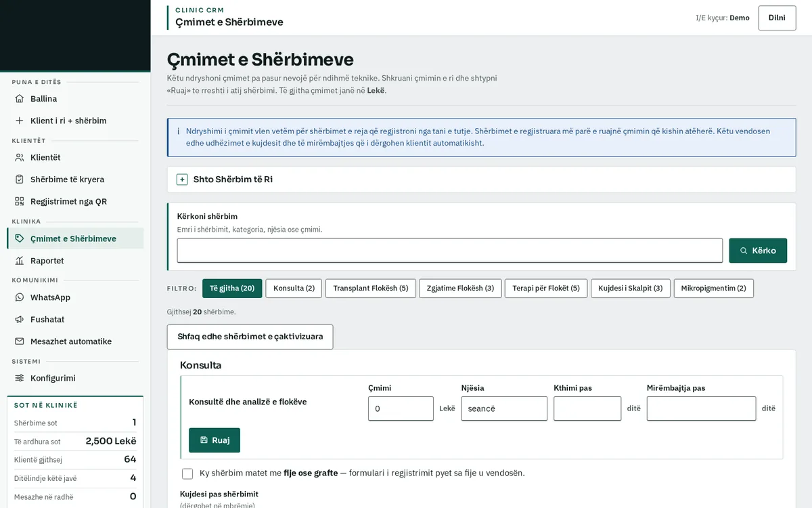Click plus box icon of Shto Shërbim të Ri

182,179
